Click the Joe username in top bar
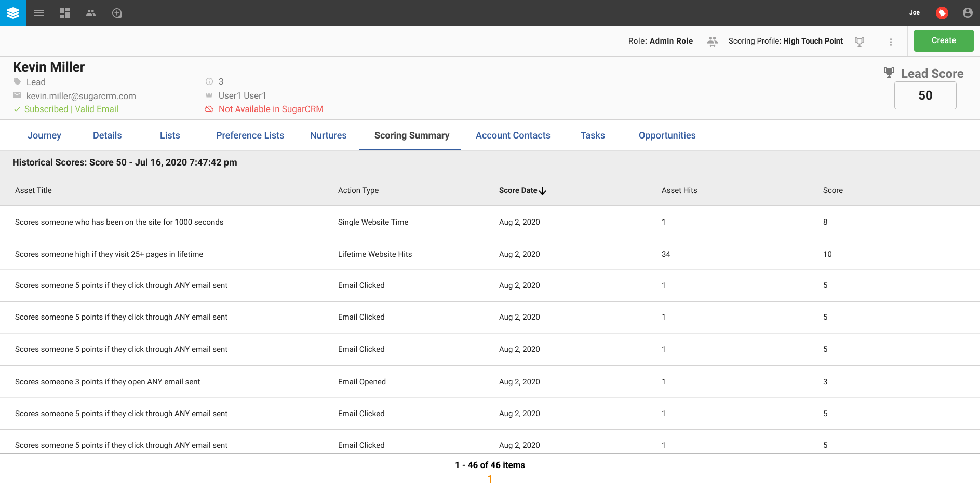The height and width of the screenshot is (495, 980). (x=915, y=12)
